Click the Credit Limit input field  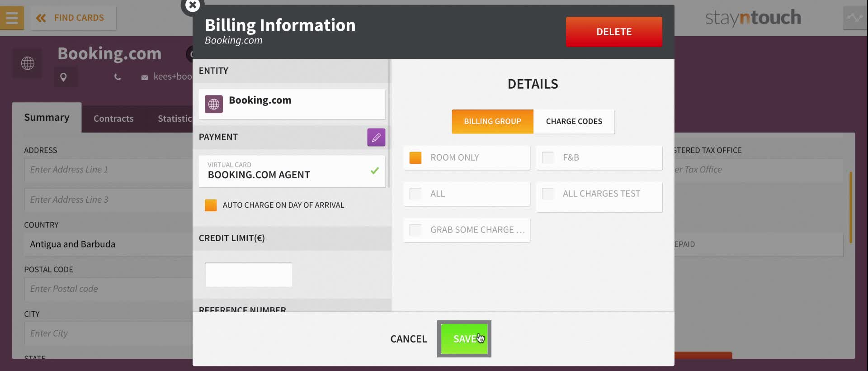click(248, 275)
